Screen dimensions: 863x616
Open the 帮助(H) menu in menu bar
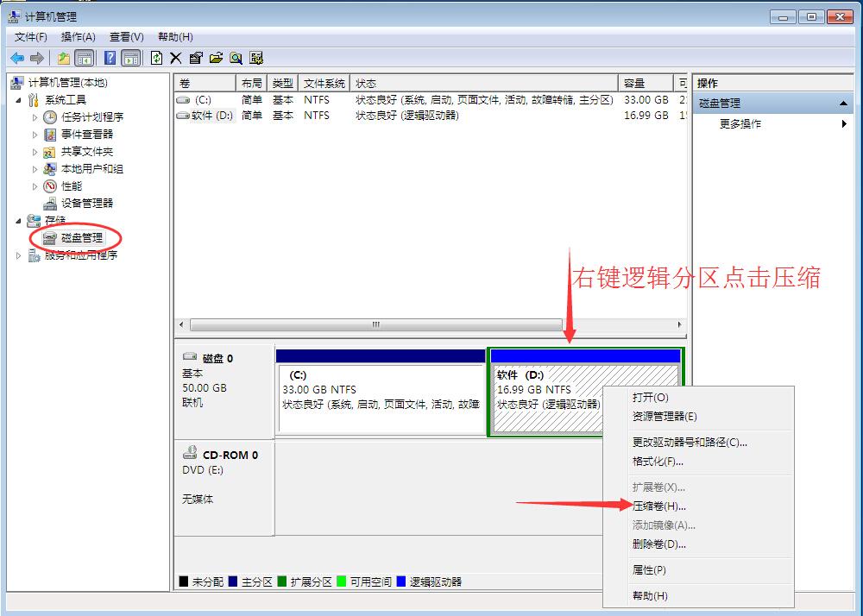[175, 37]
